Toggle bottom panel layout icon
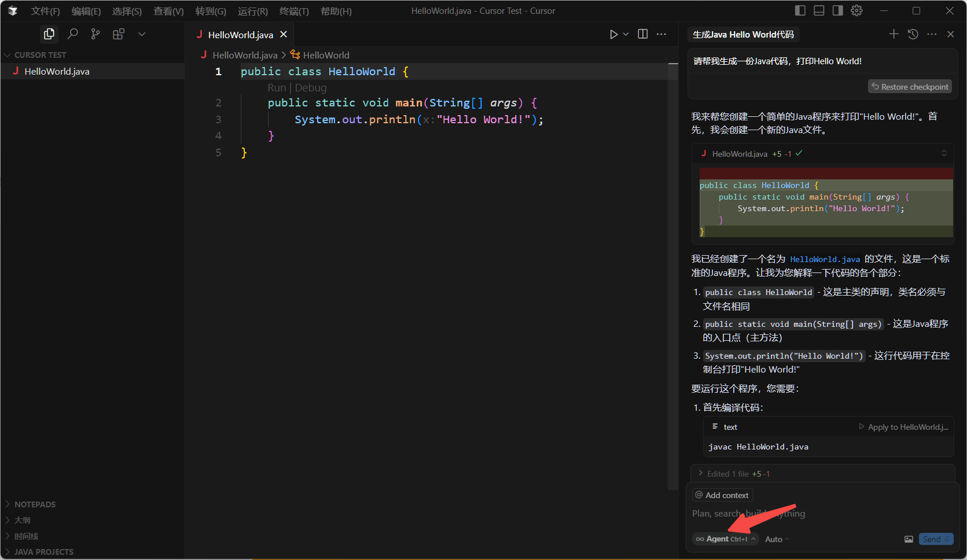 click(819, 10)
